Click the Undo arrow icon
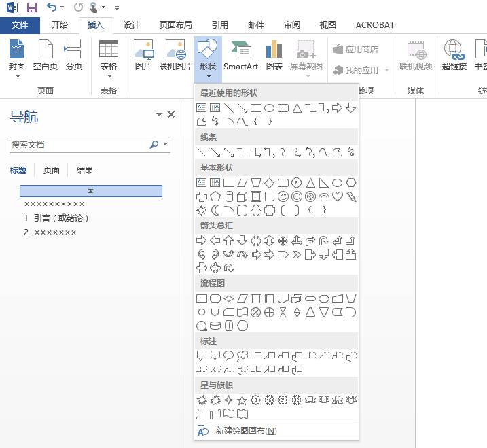The height and width of the screenshot is (448, 487). 51,7
